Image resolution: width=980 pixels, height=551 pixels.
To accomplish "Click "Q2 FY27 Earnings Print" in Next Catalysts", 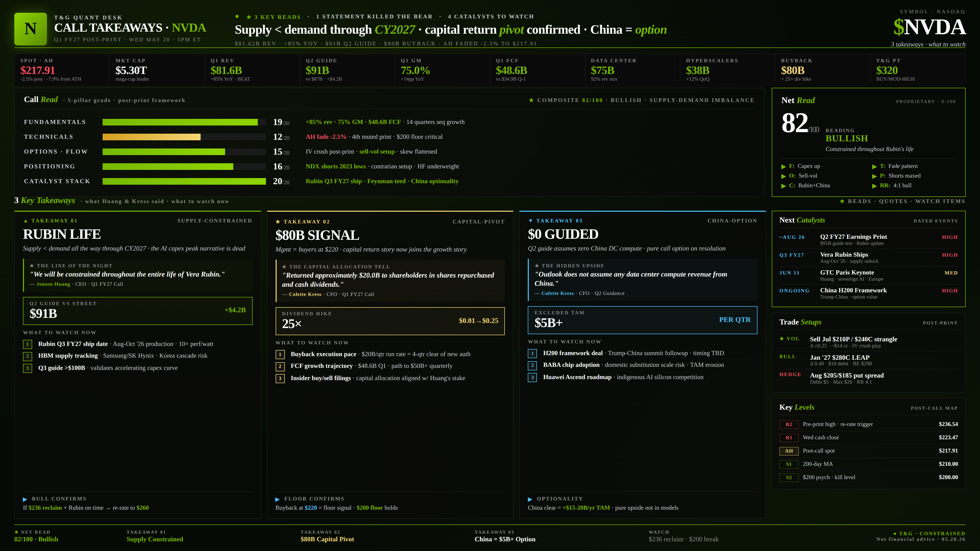I will pos(853,236).
